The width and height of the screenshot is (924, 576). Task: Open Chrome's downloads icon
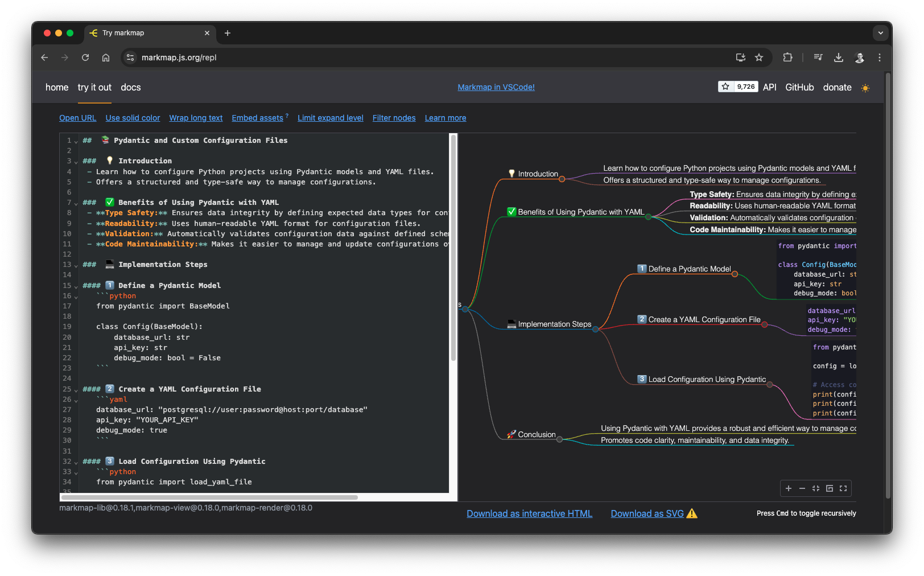click(839, 57)
